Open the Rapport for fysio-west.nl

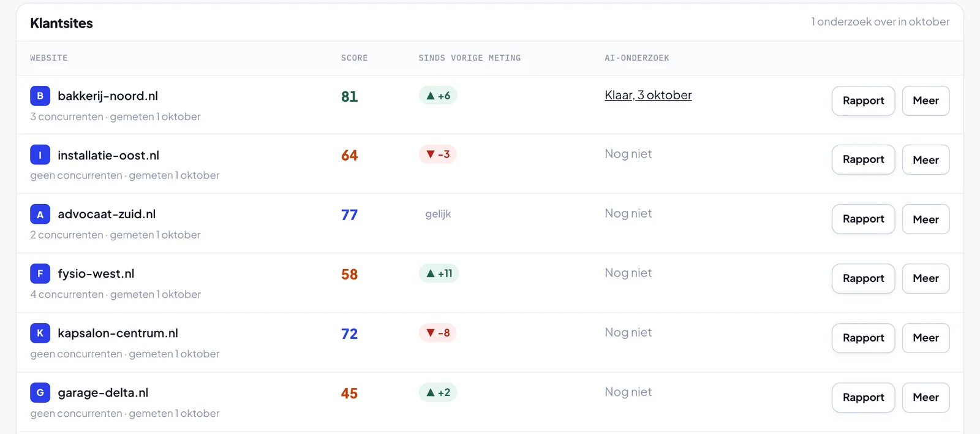[863, 278]
